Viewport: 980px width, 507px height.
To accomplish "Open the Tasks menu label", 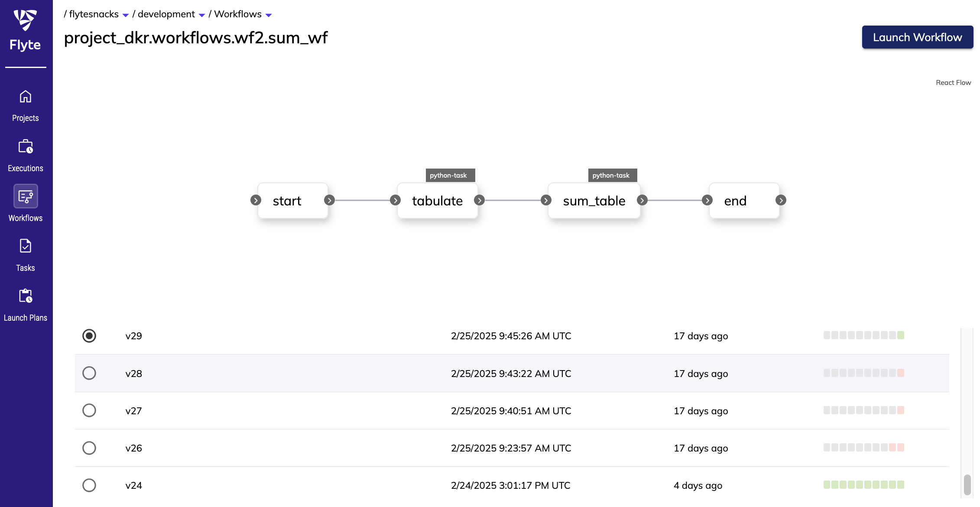I will pyautogui.click(x=26, y=268).
